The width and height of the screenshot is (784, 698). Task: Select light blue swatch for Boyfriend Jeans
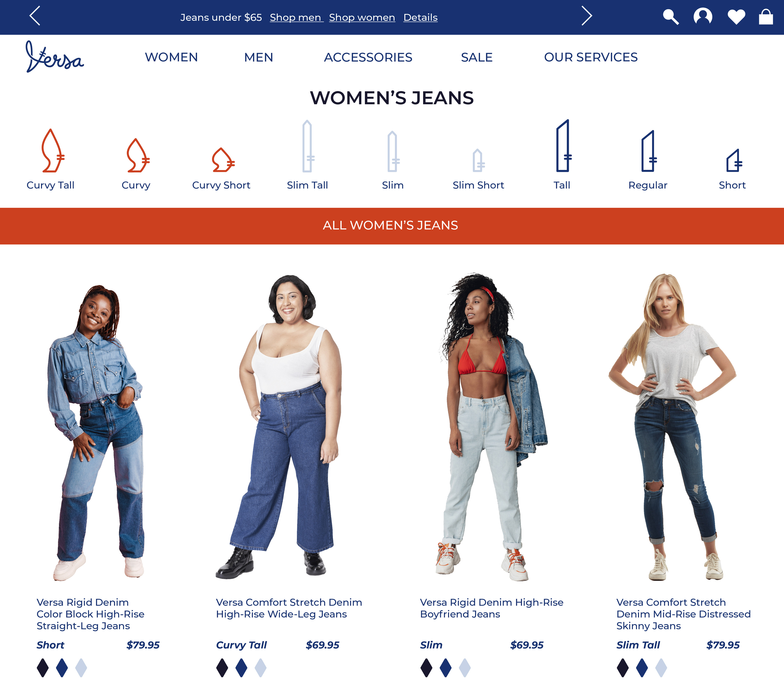coord(464,668)
